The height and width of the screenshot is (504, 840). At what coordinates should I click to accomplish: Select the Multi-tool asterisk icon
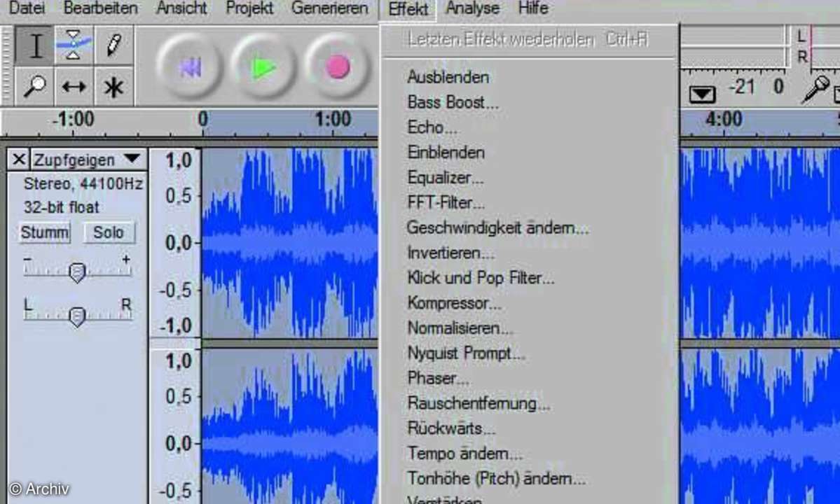113,86
